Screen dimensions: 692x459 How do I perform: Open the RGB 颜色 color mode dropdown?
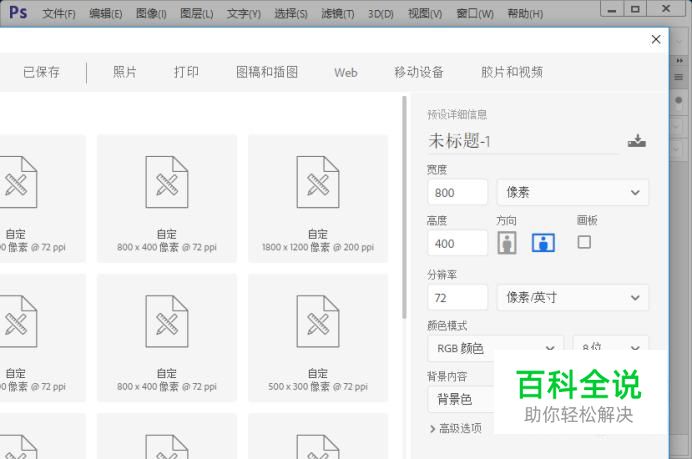[x=494, y=347]
